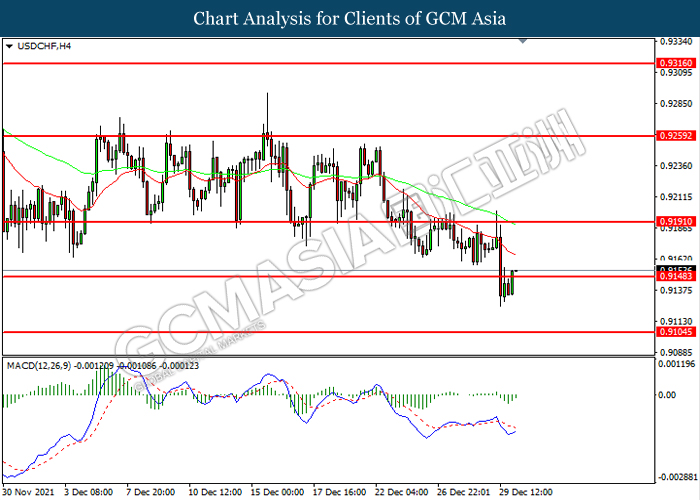Select the 0.91910 red price label
Image resolution: width=700 pixels, height=500 pixels.
tap(676, 221)
